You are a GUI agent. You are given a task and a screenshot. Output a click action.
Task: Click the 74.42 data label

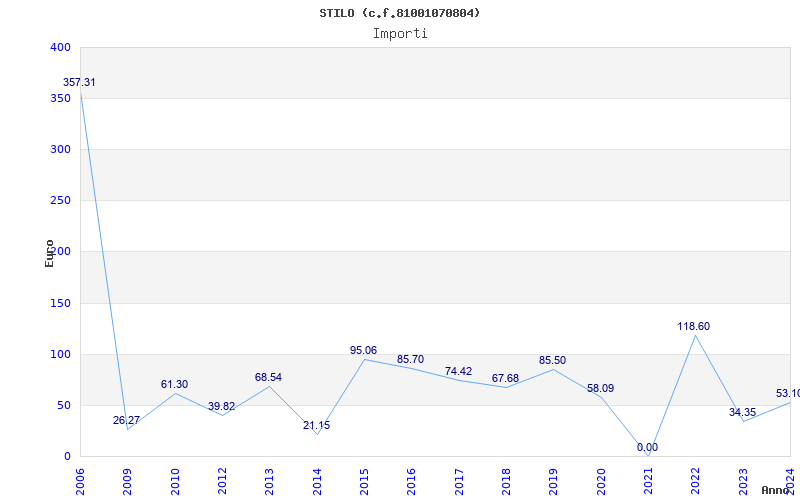point(458,371)
